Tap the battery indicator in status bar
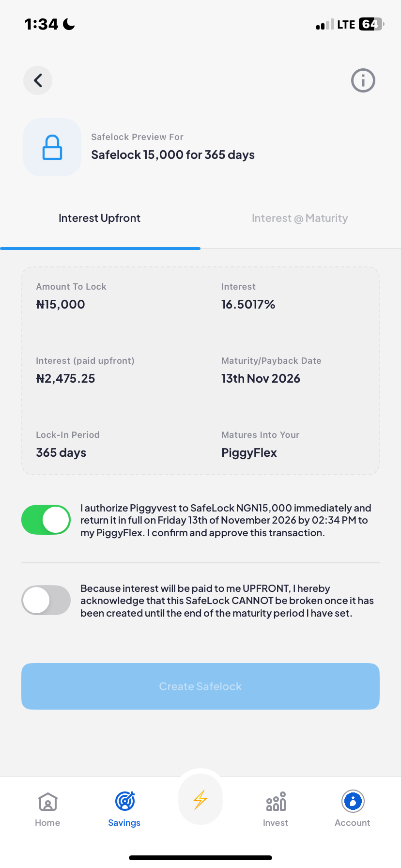The width and height of the screenshot is (401, 868). (370, 23)
